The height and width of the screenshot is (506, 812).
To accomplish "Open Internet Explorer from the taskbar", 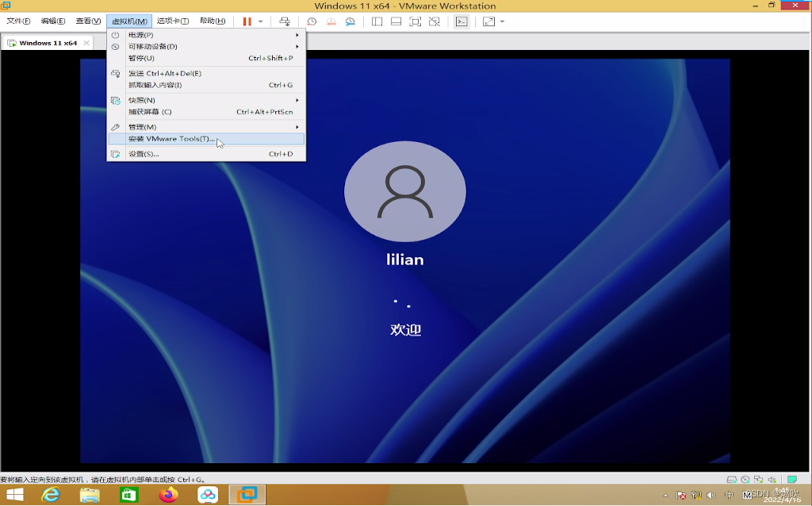I will click(x=51, y=495).
